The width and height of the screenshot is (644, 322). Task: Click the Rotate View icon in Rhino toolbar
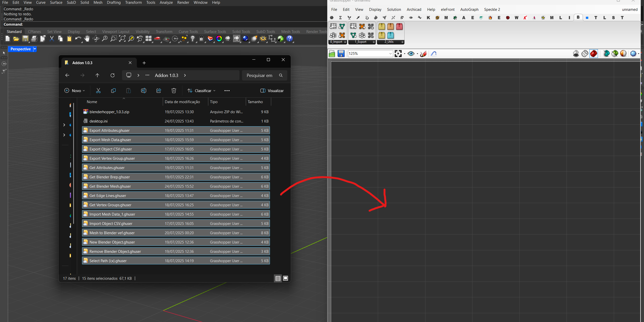[x=96, y=39]
